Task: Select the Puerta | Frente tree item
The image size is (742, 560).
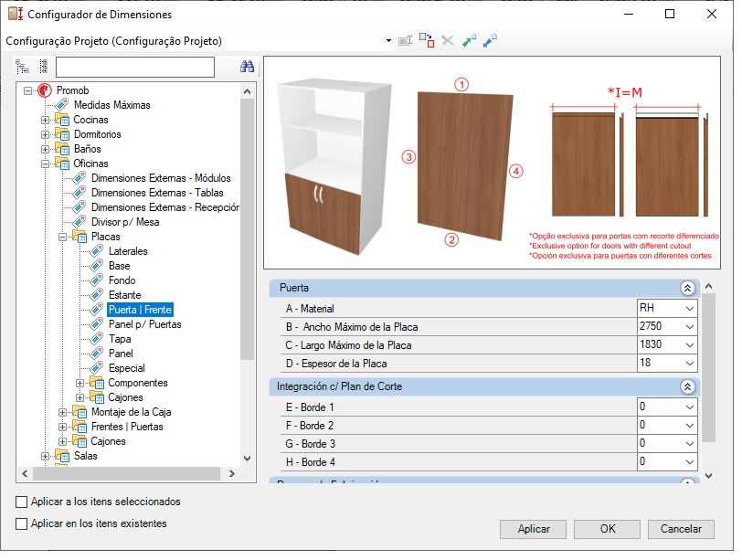Action: [140, 310]
